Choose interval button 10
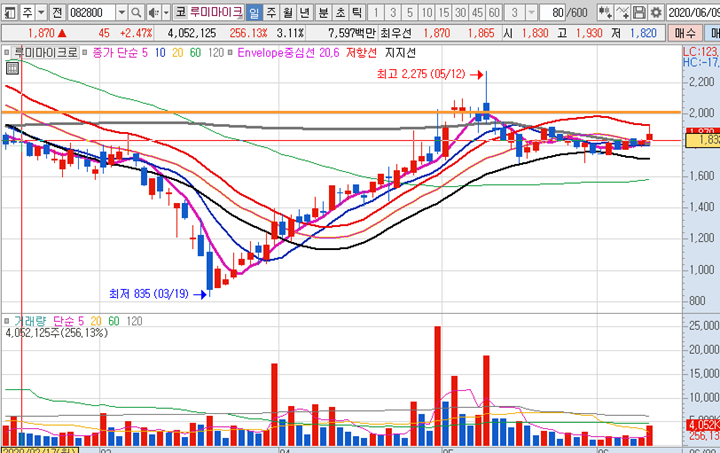The width and height of the screenshot is (720, 453). 427,12
